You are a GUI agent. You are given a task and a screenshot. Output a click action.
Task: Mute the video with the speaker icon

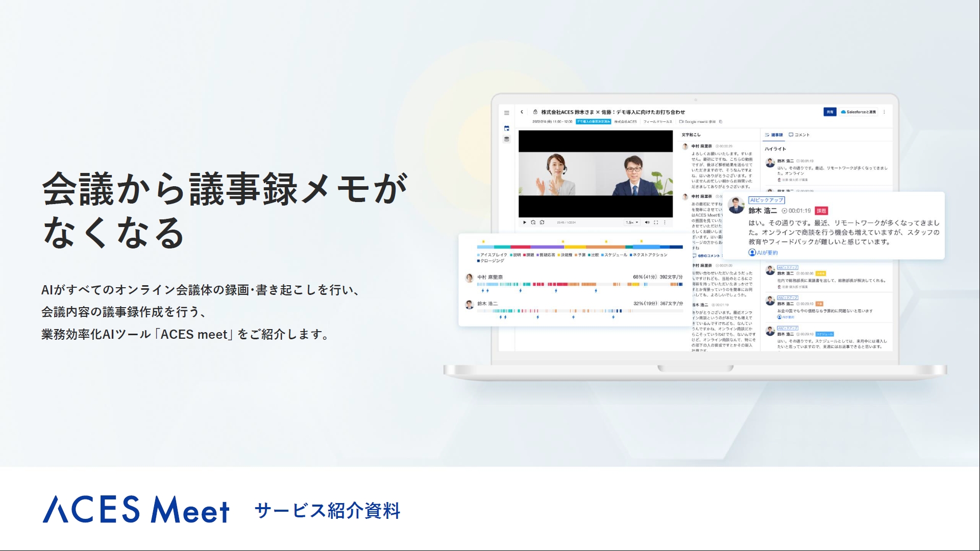click(x=647, y=222)
